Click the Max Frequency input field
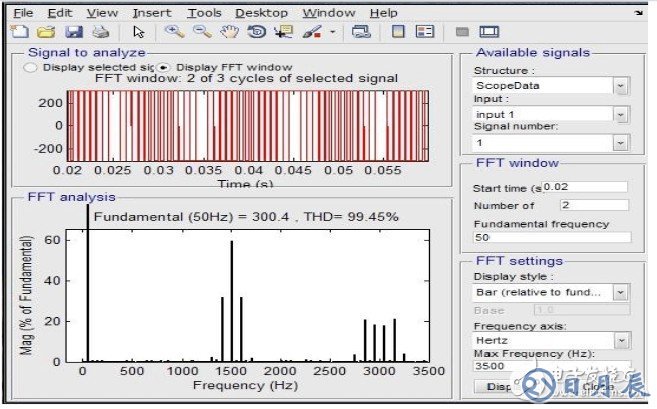Screen dimensions: 657x409 550,367
